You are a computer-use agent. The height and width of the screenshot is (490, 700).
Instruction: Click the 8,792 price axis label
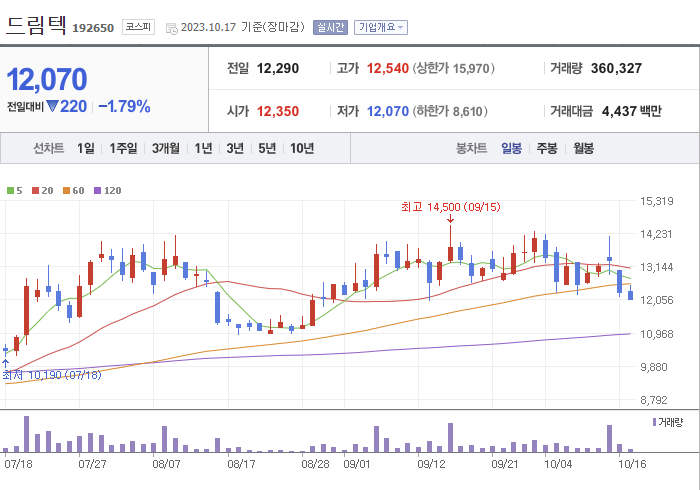656,400
